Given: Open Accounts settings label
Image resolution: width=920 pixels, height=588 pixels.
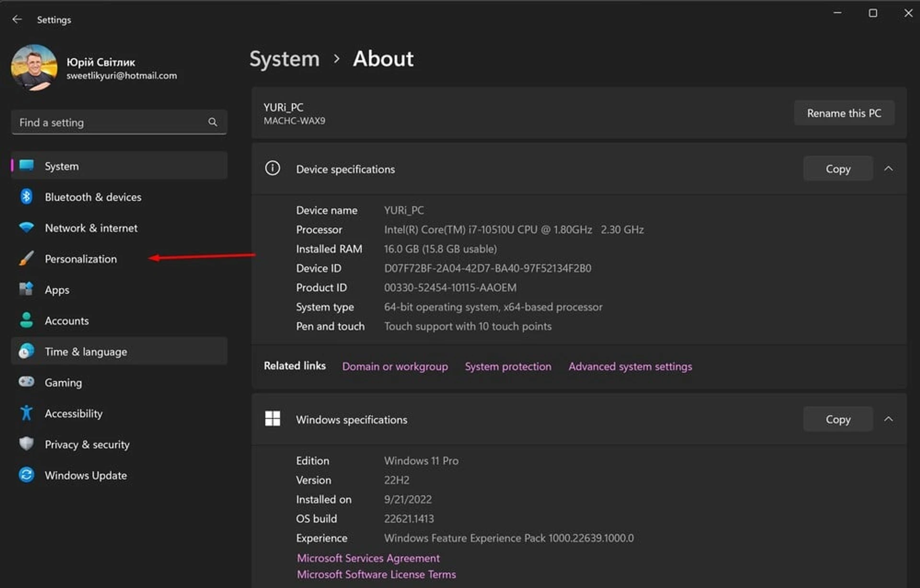Looking at the screenshot, I should (x=67, y=321).
